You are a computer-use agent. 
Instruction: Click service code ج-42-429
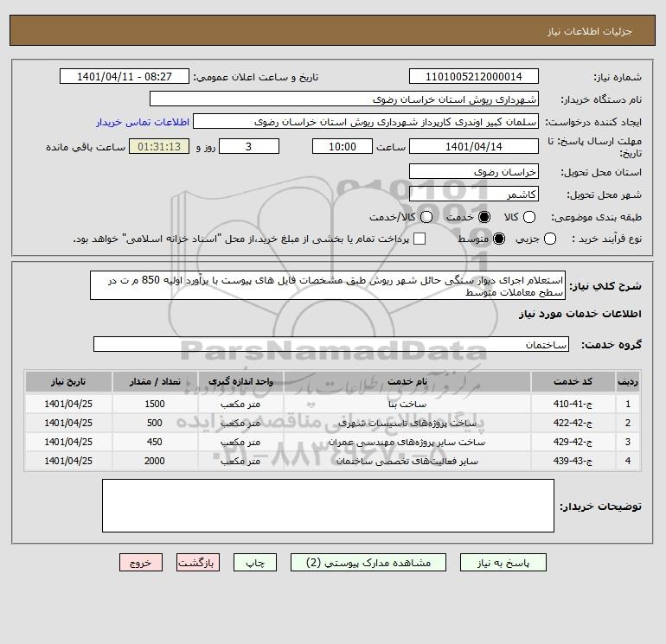(x=573, y=442)
